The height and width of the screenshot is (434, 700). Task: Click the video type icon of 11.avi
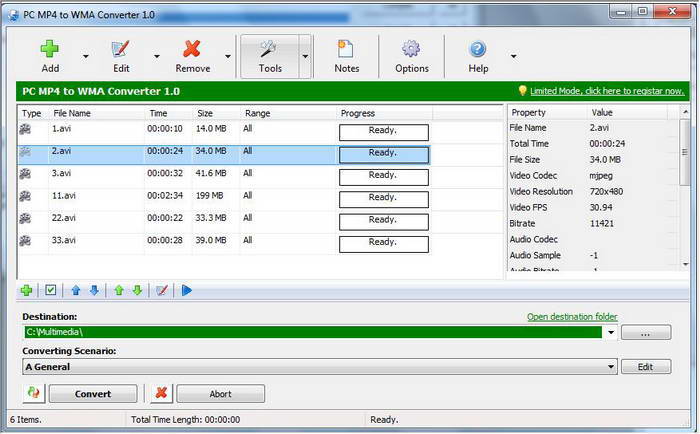coord(25,196)
